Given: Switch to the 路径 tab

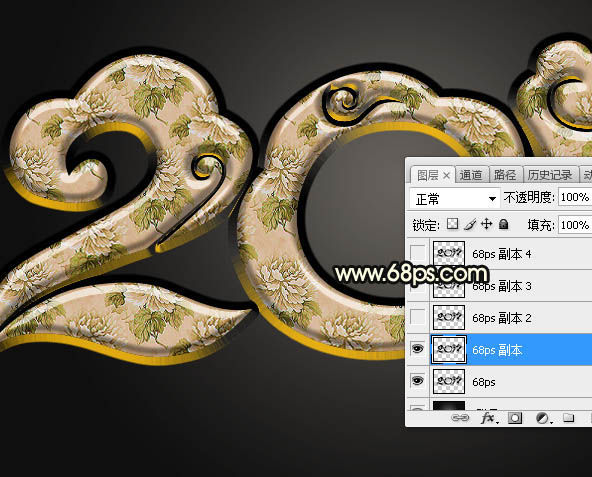Looking at the screenshot, I should pyautogui.click(x=505, y=175).
